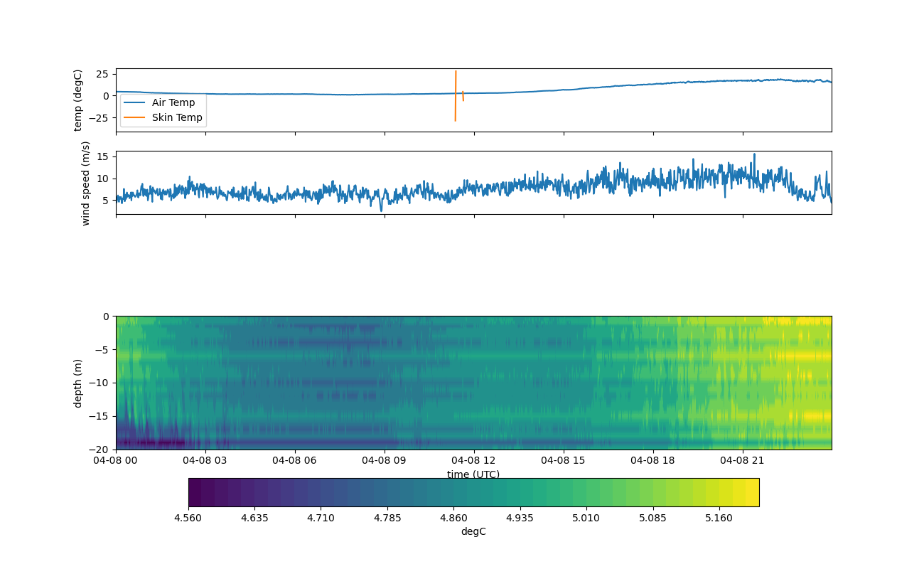Click the -20 depth tick label
This screenshot has height=569, width=924.
point(101,450)
